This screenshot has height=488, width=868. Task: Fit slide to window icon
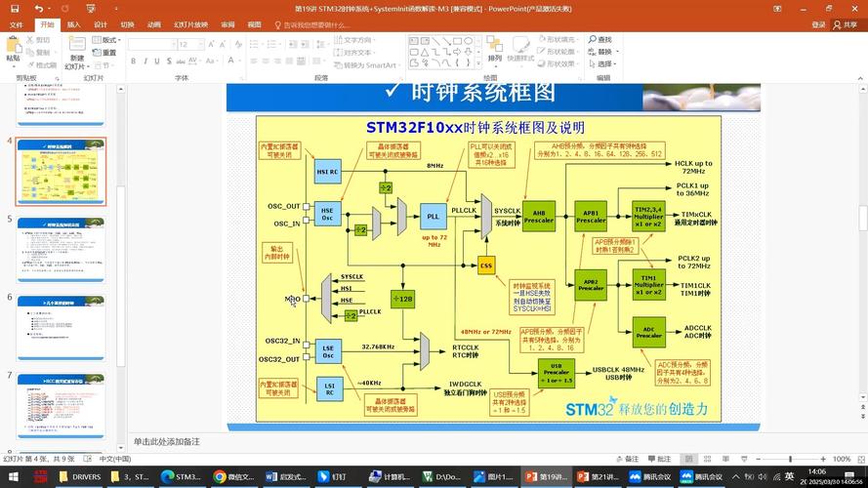pos(861,460)
